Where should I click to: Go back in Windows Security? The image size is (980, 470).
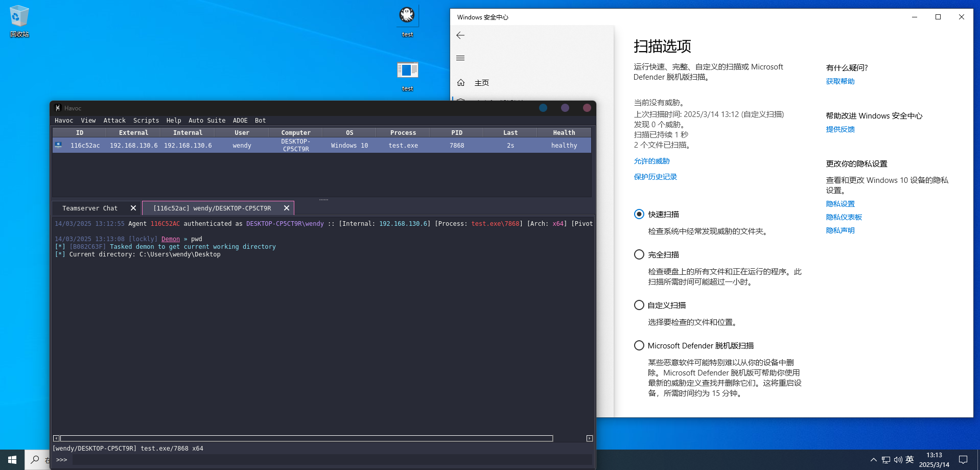[460, 35]
